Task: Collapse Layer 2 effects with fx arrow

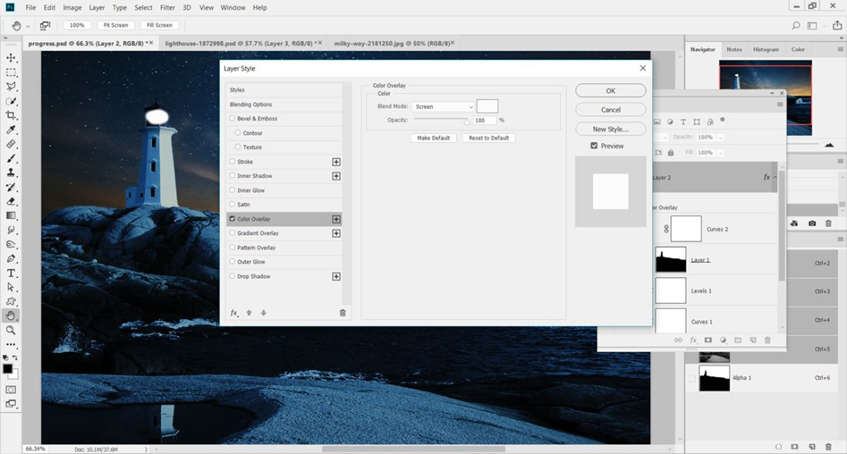Action: click(x=774, y=177)
